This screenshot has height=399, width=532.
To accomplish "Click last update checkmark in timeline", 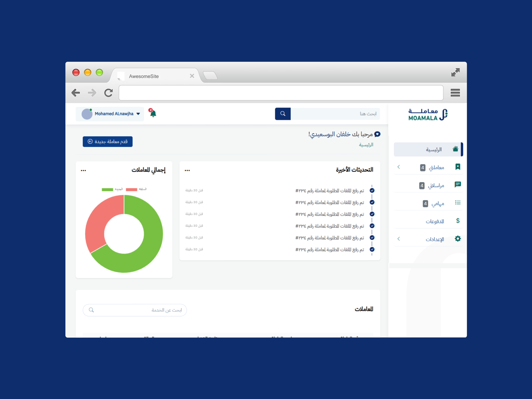I will (x=372, y=249).
